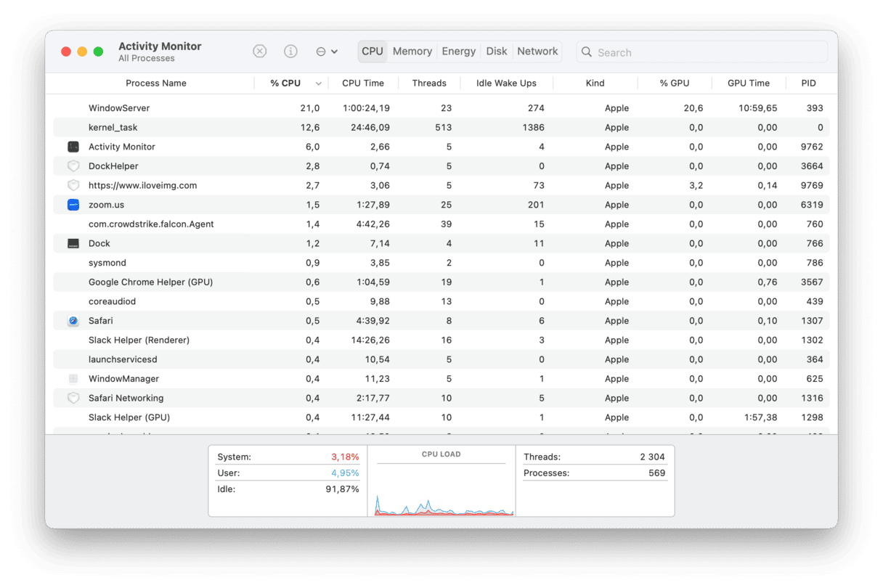Select the Safari process name
The height and width of the screenshot is (588, 883).
101,321
